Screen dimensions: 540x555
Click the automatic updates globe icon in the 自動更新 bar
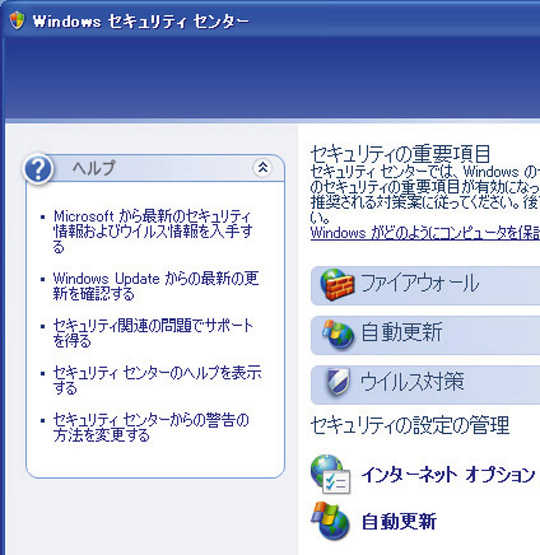click(338, 334)
